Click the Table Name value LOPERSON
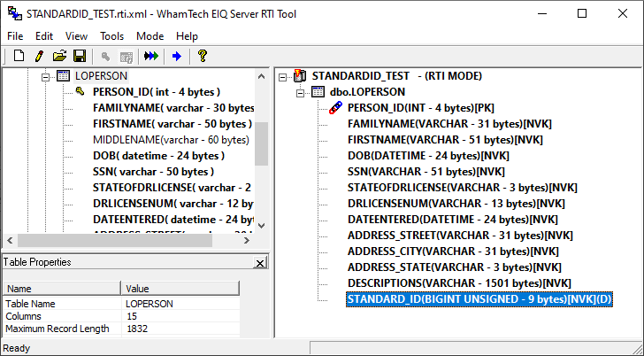644x356 pixels. (x=149, y=304)
